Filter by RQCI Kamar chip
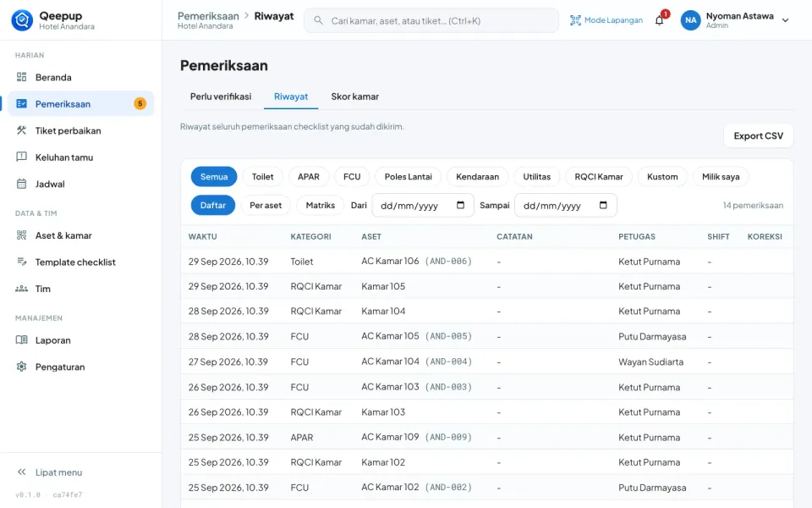The image size is (812, 508). (599, 177)
